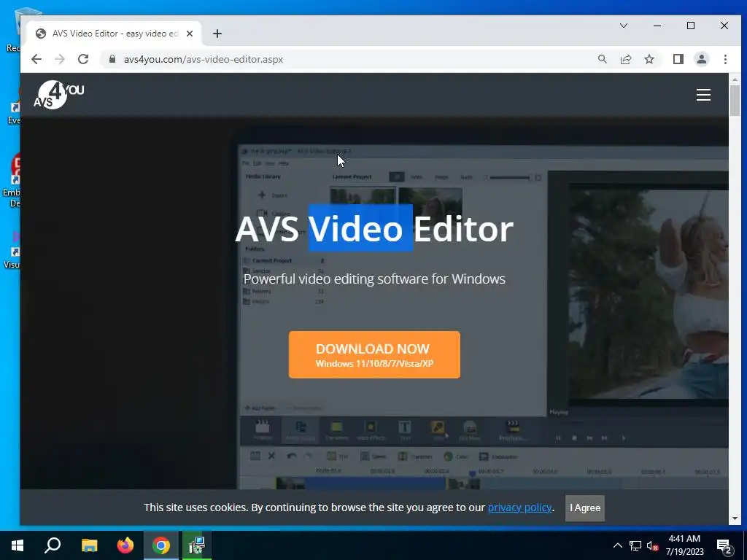Click the scrollbar up arrow
The height and width of the screenshot is (560, 747).
click(735, 79)
